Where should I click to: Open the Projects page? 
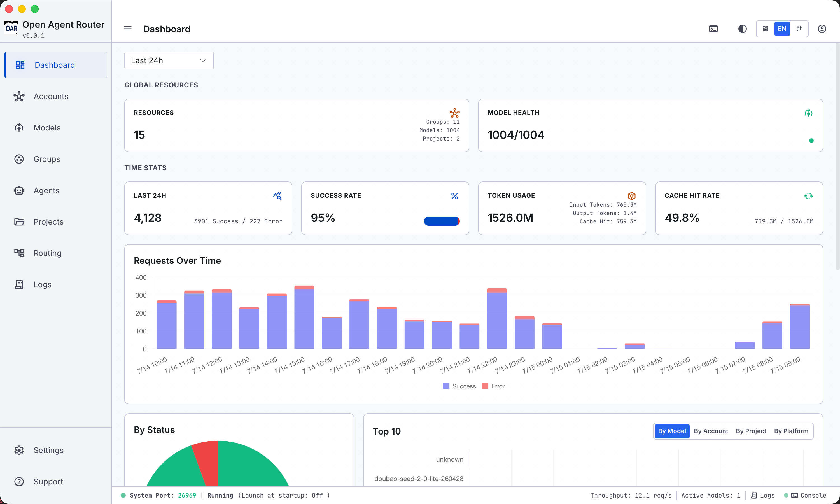56,222
